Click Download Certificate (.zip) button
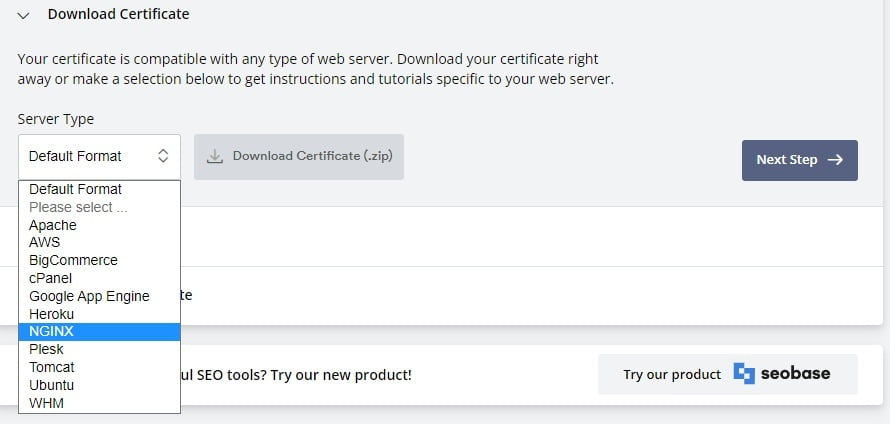Viewport: 890px width, 424px height. [299, 157]
